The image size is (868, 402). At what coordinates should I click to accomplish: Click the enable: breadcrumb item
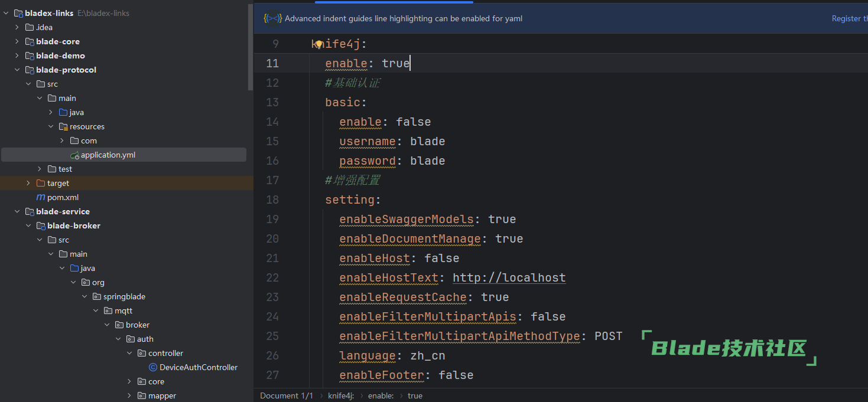click(381, 396)
